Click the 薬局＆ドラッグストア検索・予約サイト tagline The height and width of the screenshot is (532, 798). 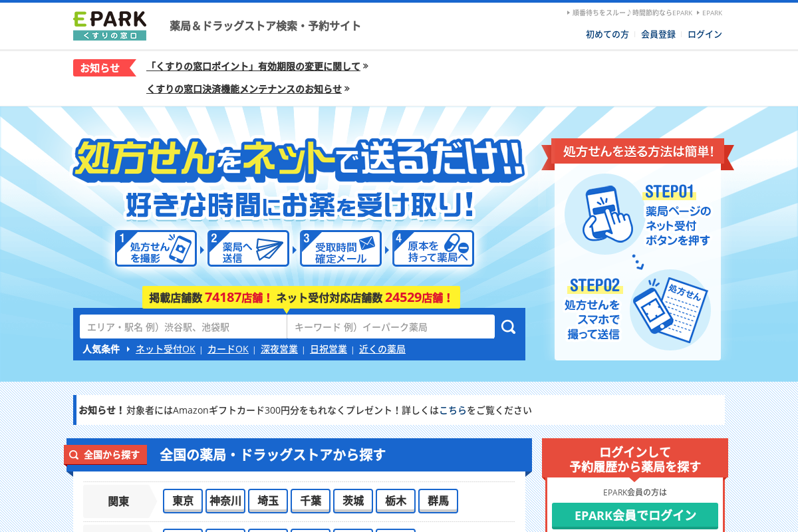click(265, 26)
